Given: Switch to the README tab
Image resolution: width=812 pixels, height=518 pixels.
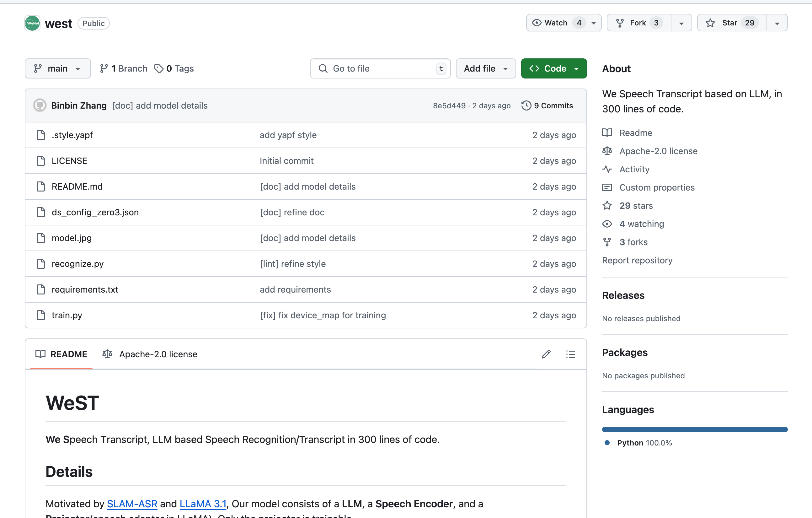Looking at the screenshot, I should (x=61, y=354).
